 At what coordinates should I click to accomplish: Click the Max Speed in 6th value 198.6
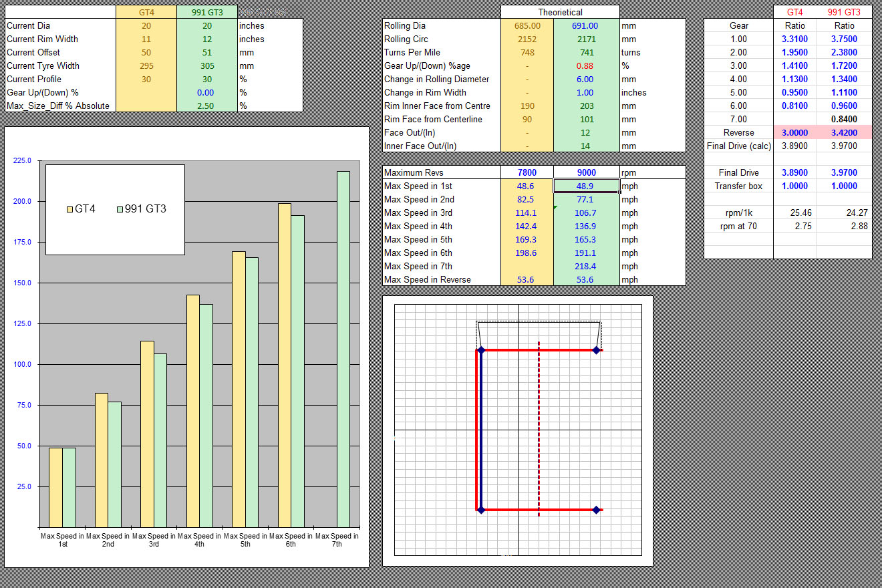click(x=527, y=253)
